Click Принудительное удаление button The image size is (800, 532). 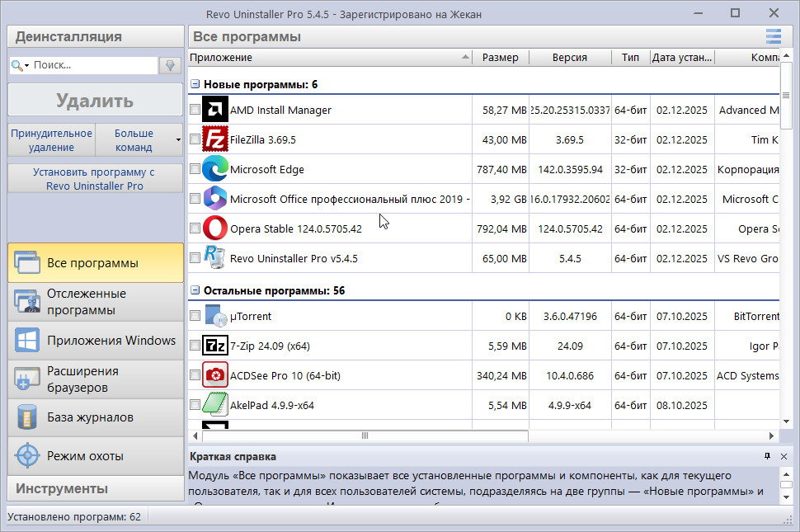click(51, 140)
